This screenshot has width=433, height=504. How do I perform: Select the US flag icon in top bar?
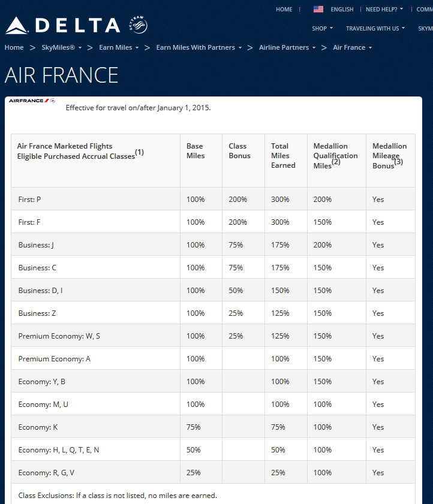[318, 9]
